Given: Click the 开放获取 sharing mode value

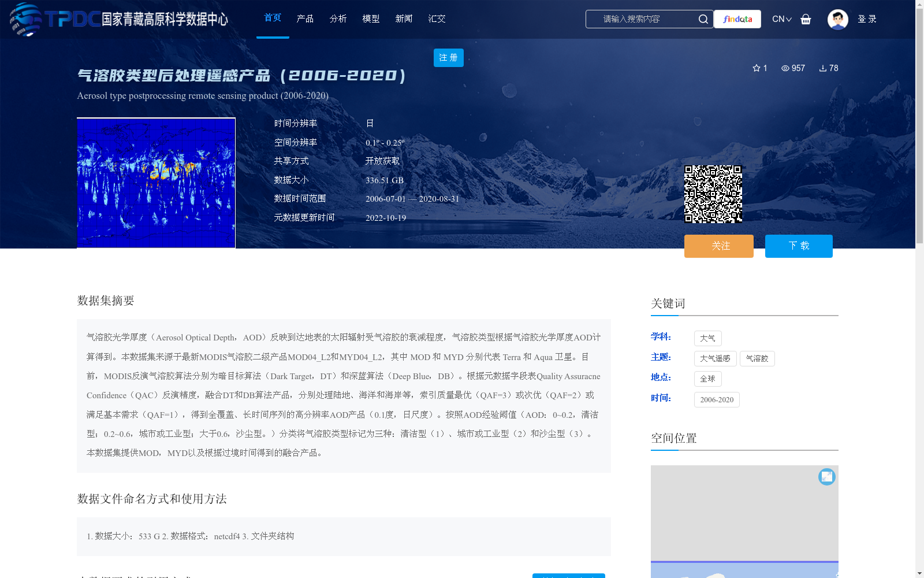Looking at the screenshot, I should tap(382, 161).
